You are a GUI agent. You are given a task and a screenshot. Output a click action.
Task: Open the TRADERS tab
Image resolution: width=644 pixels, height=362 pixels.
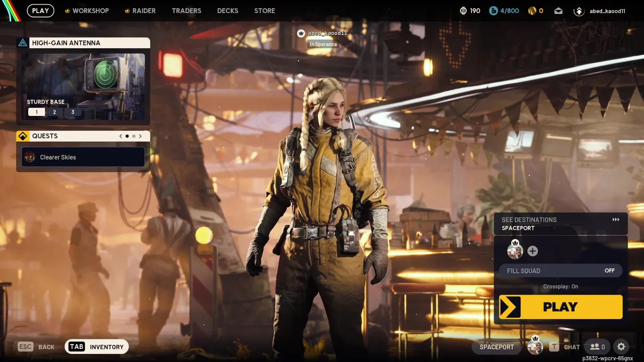point(186,11)
